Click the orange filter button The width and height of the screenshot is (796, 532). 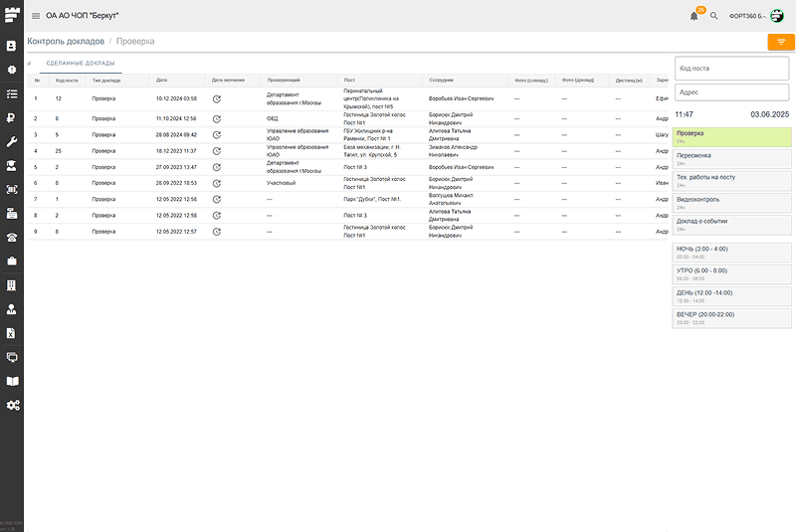[780, 42]
